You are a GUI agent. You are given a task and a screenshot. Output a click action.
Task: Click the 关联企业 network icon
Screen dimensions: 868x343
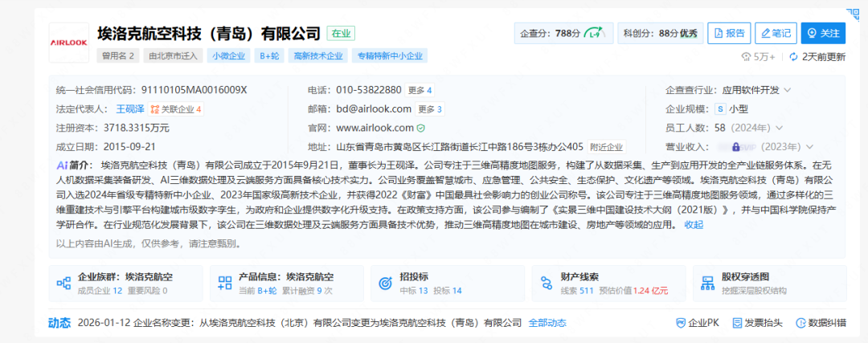pos(155,109)
